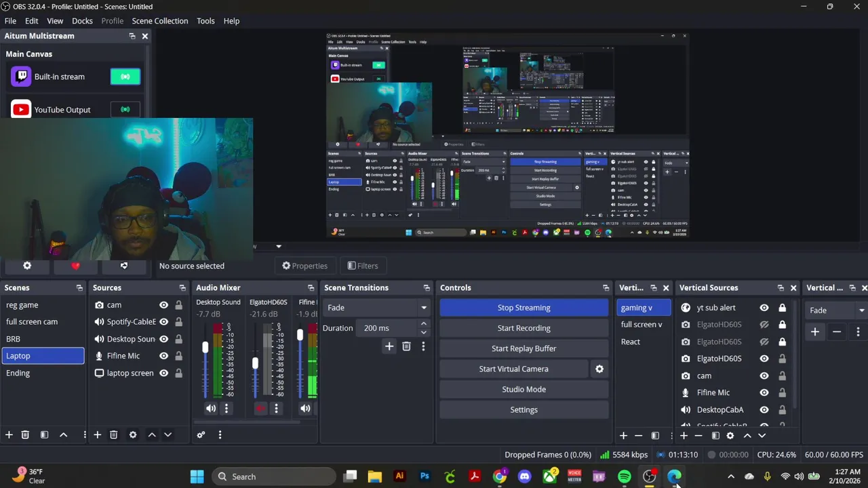The image size is (868, 488).
Task: Lock the cam source in Sources
Action: point(178,305)
